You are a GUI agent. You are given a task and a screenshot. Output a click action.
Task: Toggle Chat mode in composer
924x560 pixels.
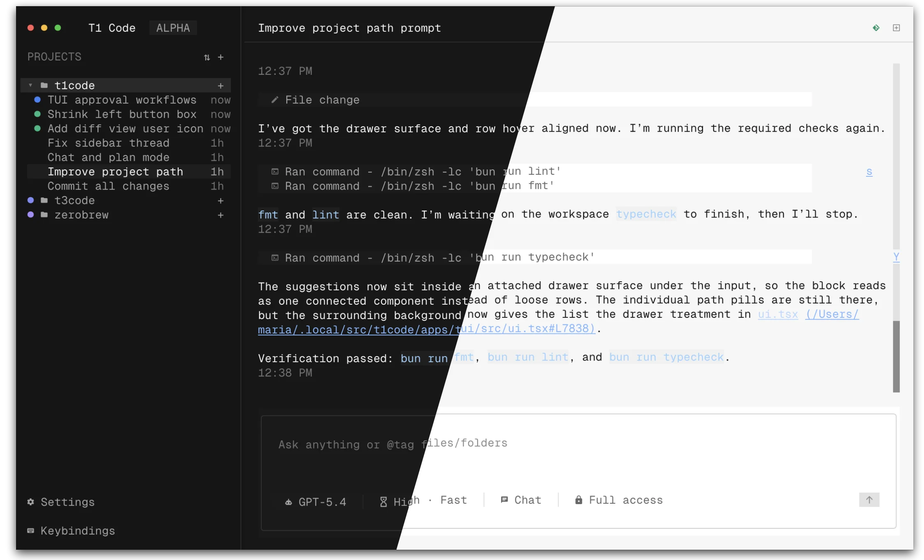(x=521, y=500)
